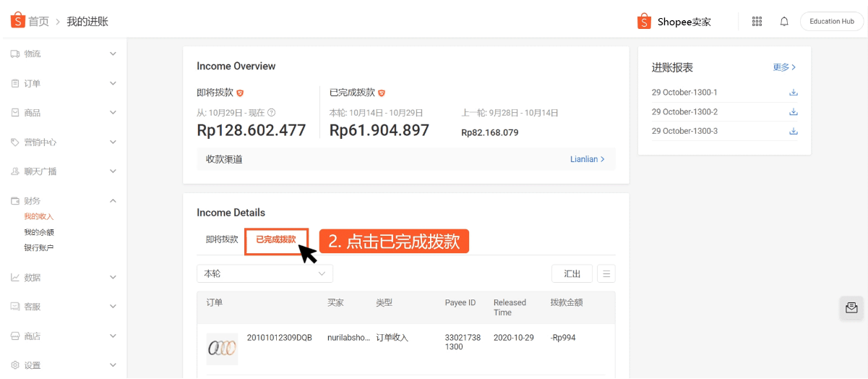This screenshot has height=379, width=868.
Task: Click the Shopee logo in breadcrumb
Action: click(x=17, y=20)
